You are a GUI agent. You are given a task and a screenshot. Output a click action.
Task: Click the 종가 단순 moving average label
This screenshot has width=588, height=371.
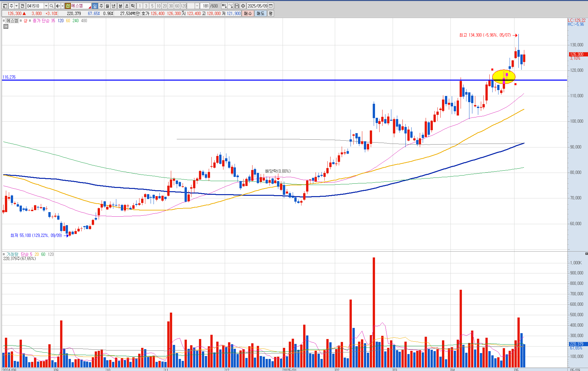click(x=41, y=21)
